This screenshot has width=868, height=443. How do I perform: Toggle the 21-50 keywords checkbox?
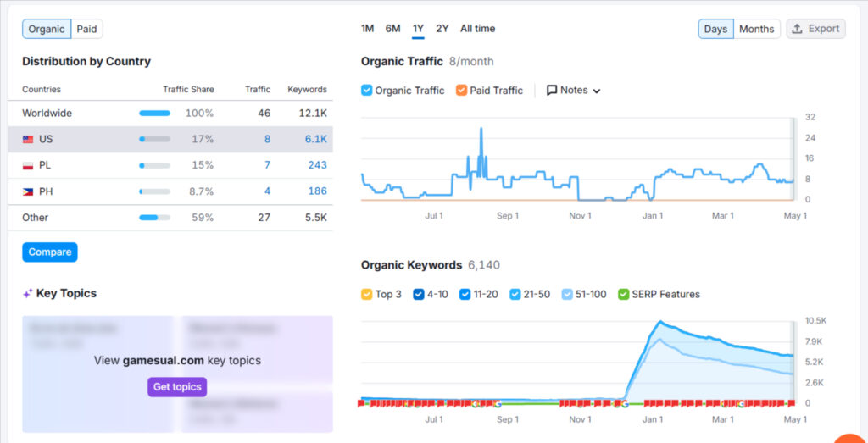[515, 294]
